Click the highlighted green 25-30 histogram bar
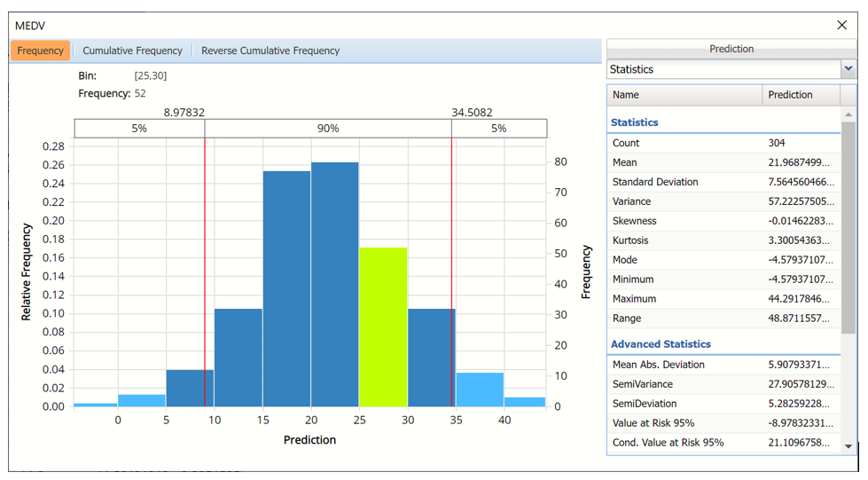 point(383,327)
